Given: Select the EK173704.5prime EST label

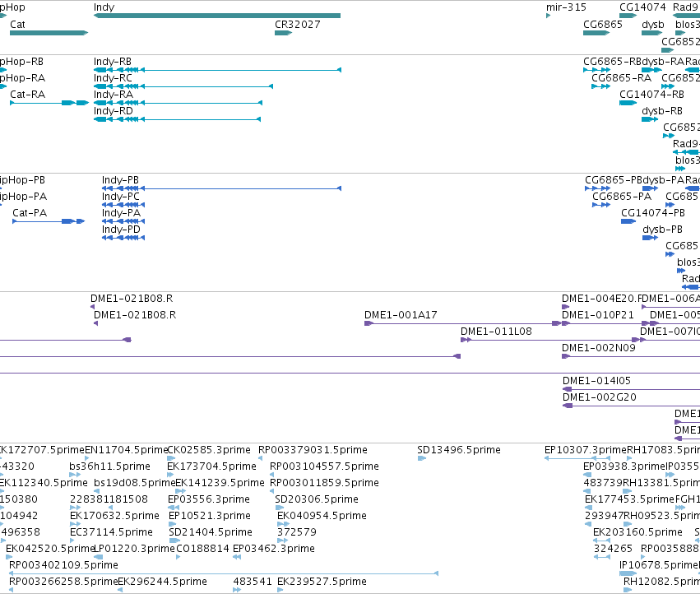Looking at the screenshot, I should click(x=211, y=466).
